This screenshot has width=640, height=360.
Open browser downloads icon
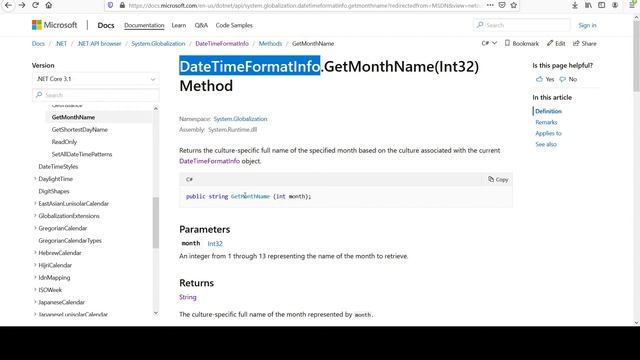575,5
